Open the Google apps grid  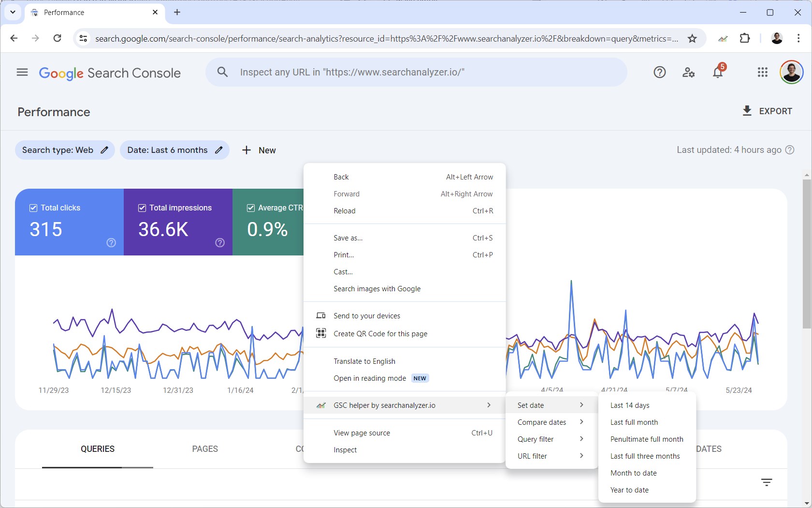(x=763, y=72)
